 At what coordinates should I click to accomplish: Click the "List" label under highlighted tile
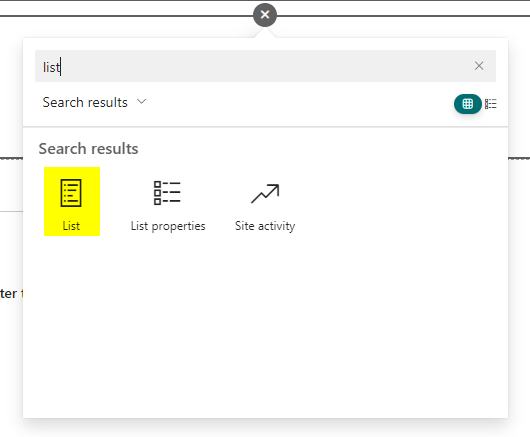tap(71, 226)
